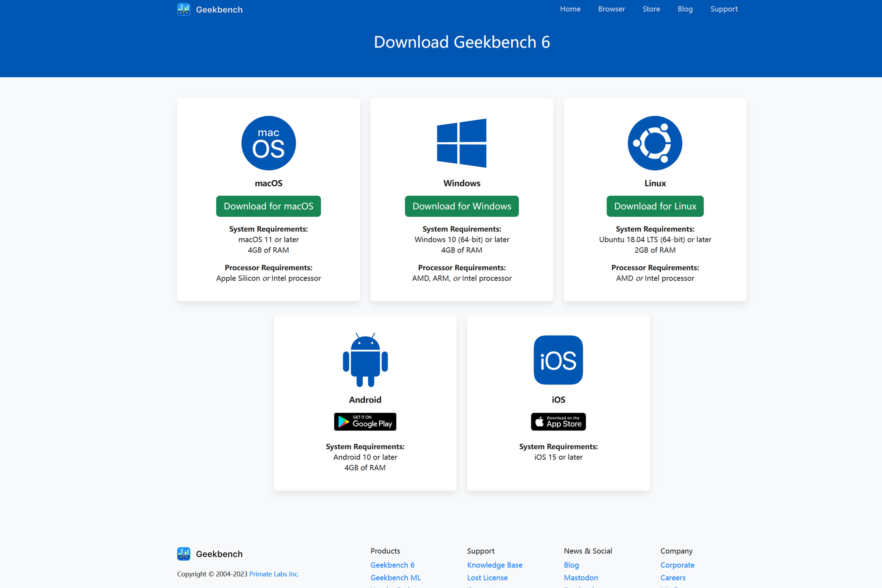Click Download for macOS button
882x588 pixels.
coord(268,206)
